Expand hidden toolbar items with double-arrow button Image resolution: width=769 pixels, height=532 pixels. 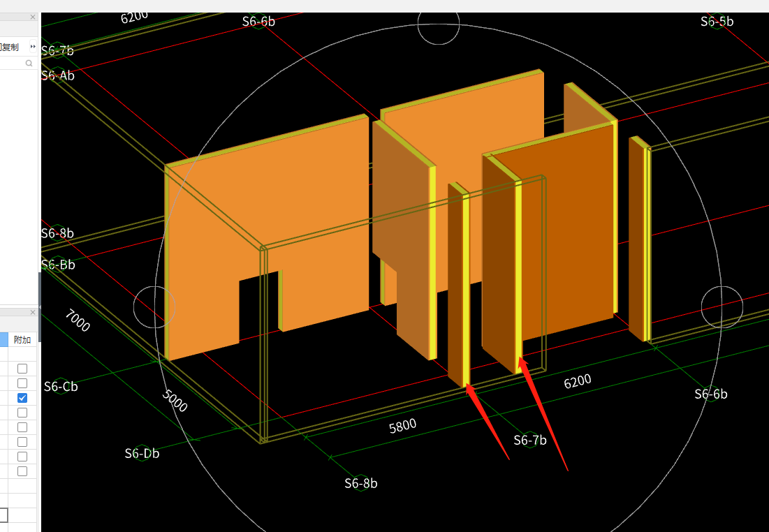pos(33,47)
